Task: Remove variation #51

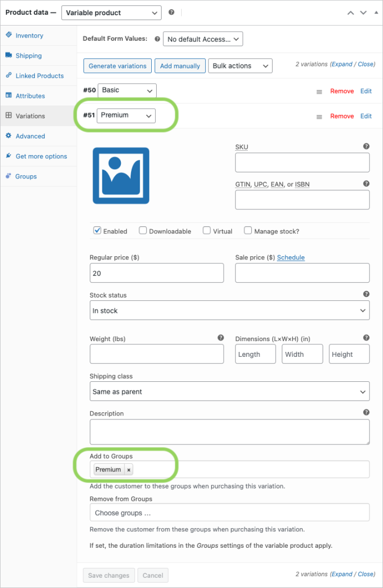Action: click(x=342, y=116)
